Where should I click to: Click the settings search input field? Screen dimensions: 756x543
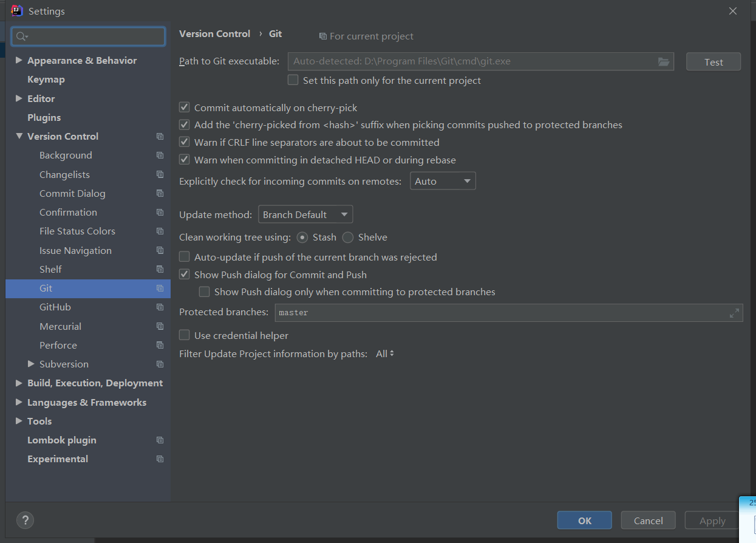(x=88, y=36)
